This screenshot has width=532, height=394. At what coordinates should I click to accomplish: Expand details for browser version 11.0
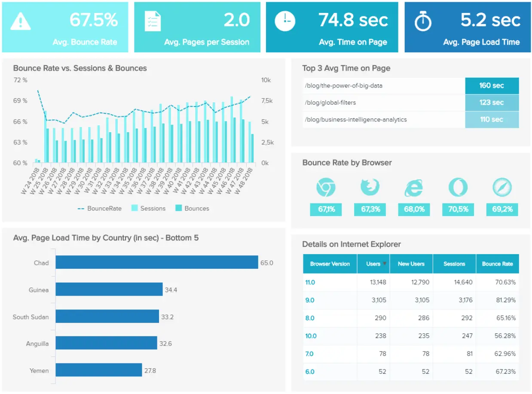[310, 282]
